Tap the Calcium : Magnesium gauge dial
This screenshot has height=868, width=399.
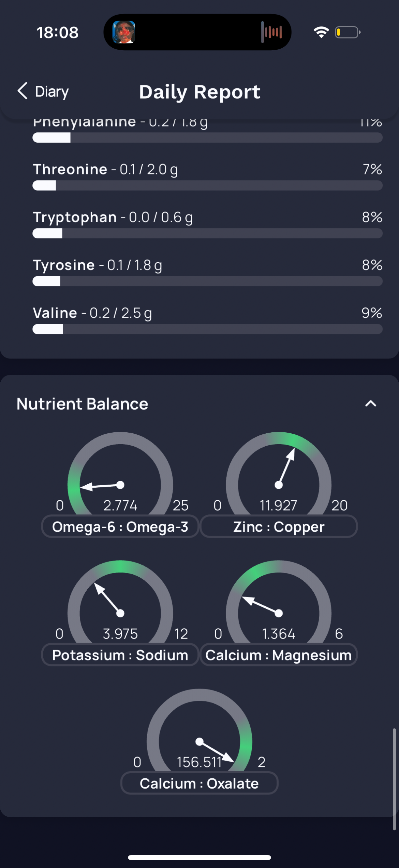pyautogui.click(x=279, y=602)
